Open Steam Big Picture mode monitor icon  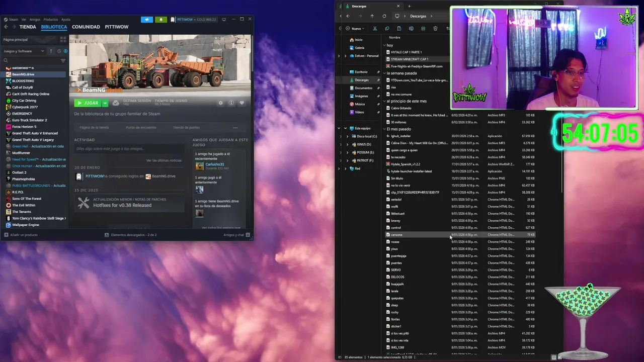(224, 19)
